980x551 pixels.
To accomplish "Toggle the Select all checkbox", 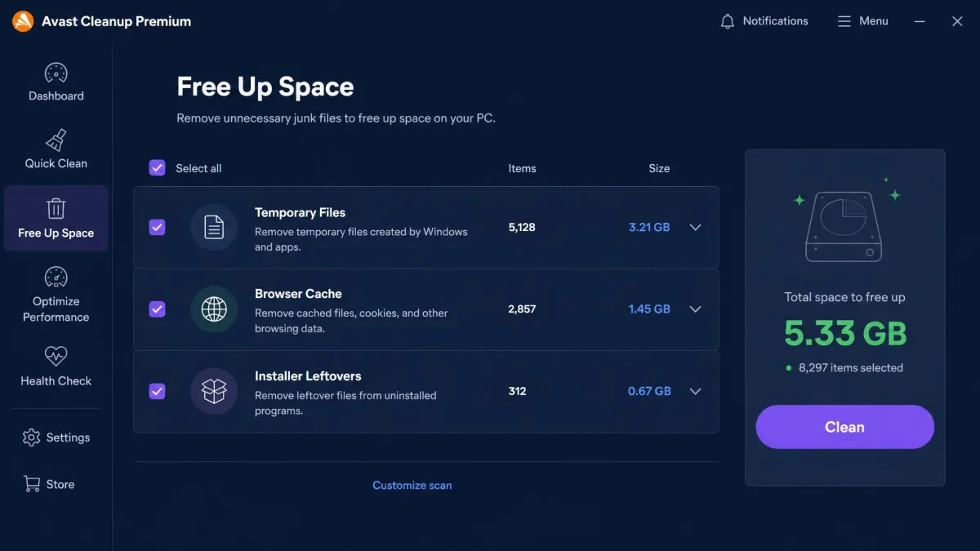I will 157,168.
